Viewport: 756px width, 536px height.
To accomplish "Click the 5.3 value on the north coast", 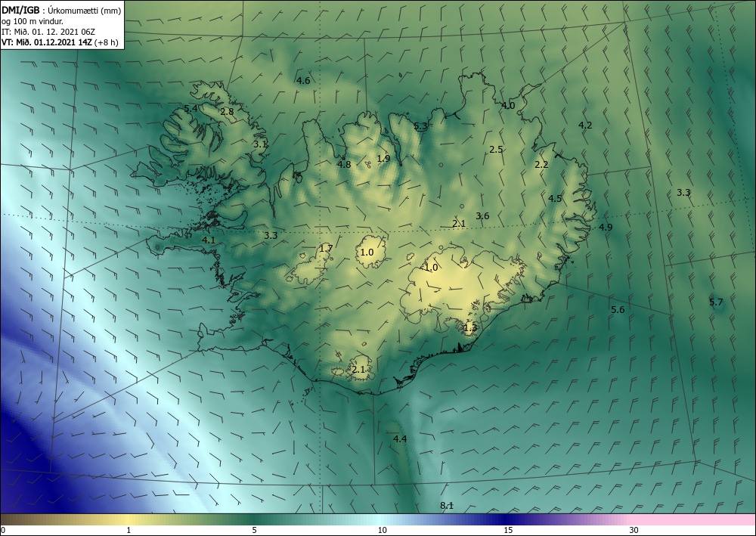I will [420, 126].
